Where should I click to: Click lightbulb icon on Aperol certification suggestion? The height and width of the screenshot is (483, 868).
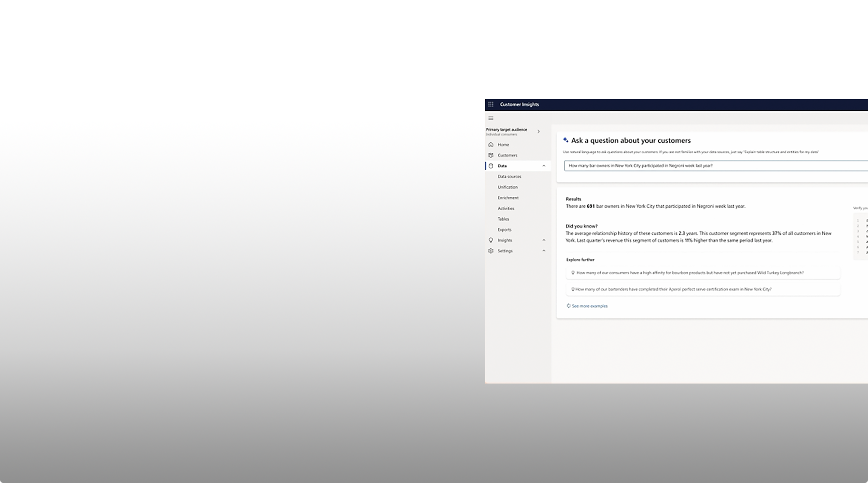click(573, 289)
